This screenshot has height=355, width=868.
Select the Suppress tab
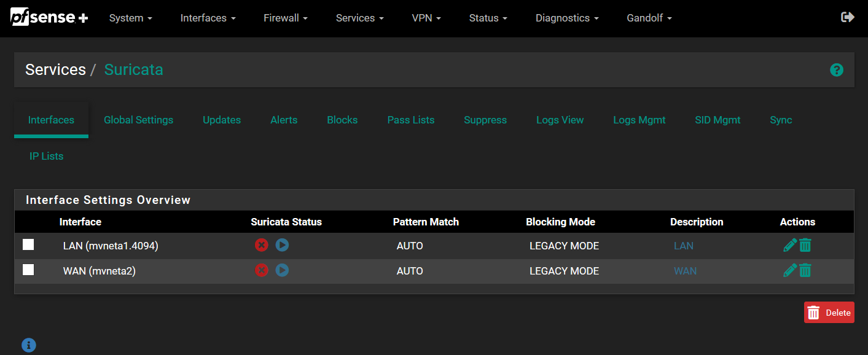(485, 120)
